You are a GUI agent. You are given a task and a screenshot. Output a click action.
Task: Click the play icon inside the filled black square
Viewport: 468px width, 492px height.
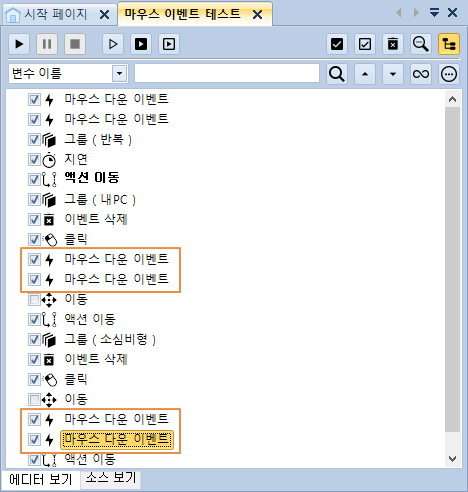(x=141, y=44)
